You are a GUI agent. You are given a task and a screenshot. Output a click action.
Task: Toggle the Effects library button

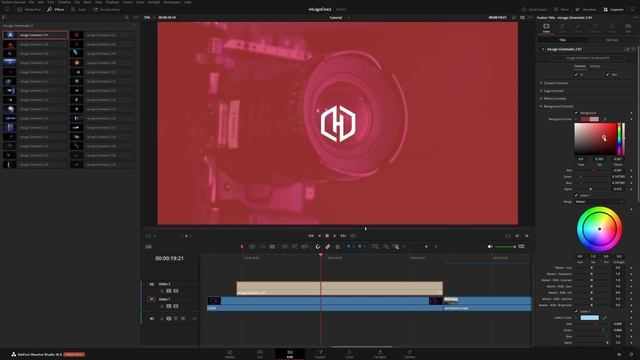pos(56,9)
